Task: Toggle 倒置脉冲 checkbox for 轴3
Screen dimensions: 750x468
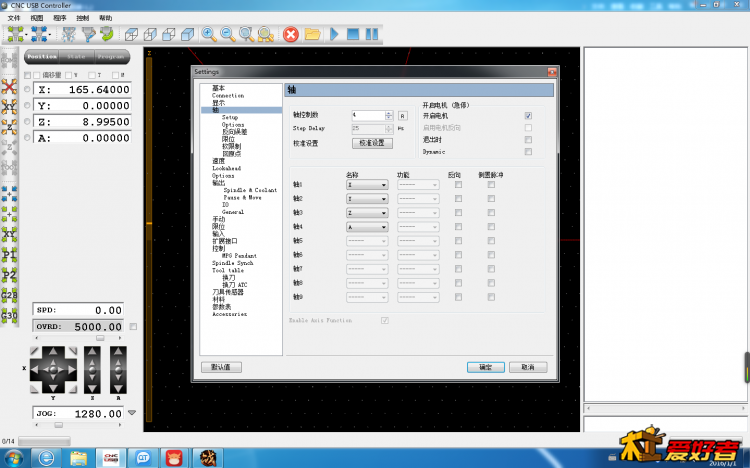Action: click(x=491, y=212)
